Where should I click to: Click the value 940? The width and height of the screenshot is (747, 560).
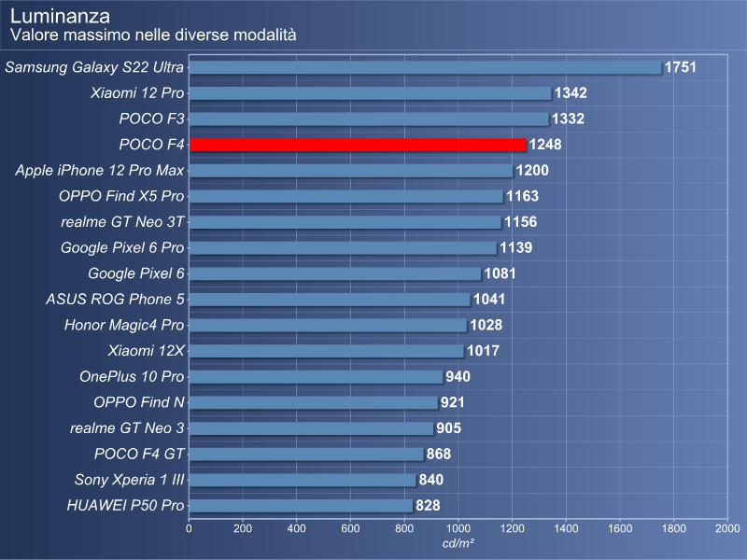pyautogui.click(x=458, y=376)
